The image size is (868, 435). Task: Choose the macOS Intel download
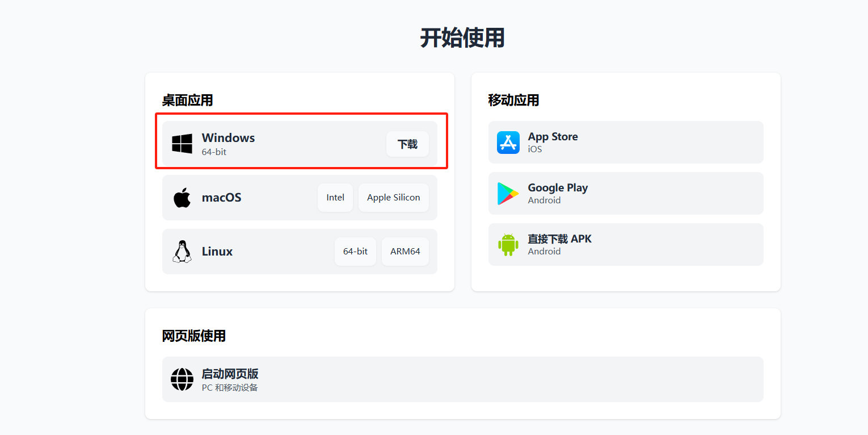[335, 198]
